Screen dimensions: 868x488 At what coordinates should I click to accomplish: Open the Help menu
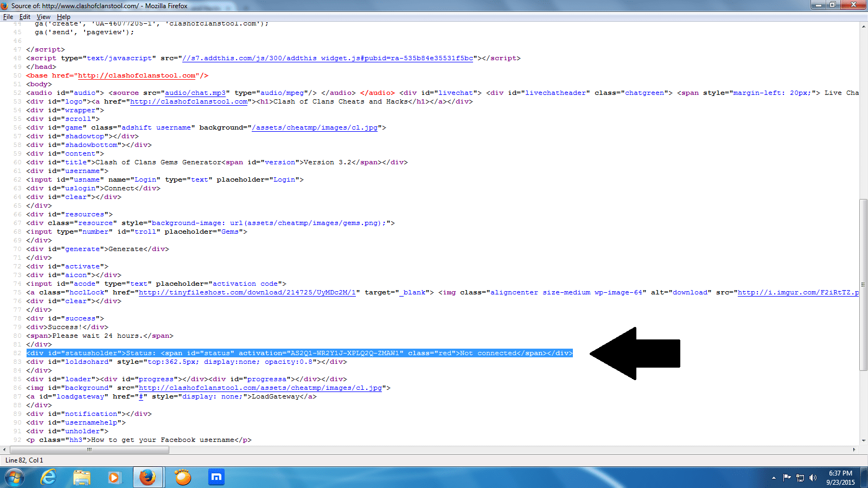[x=63, y=17]
